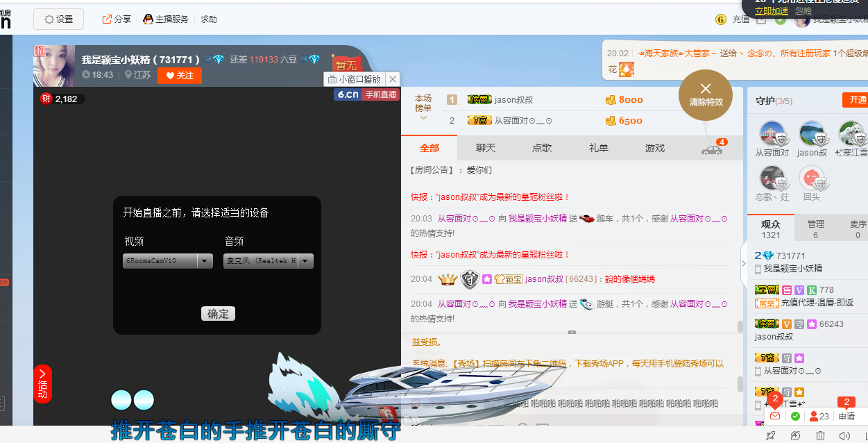Open the 音频 microphone dropdown
Screen dimensions: 868x443
[269, 261]
